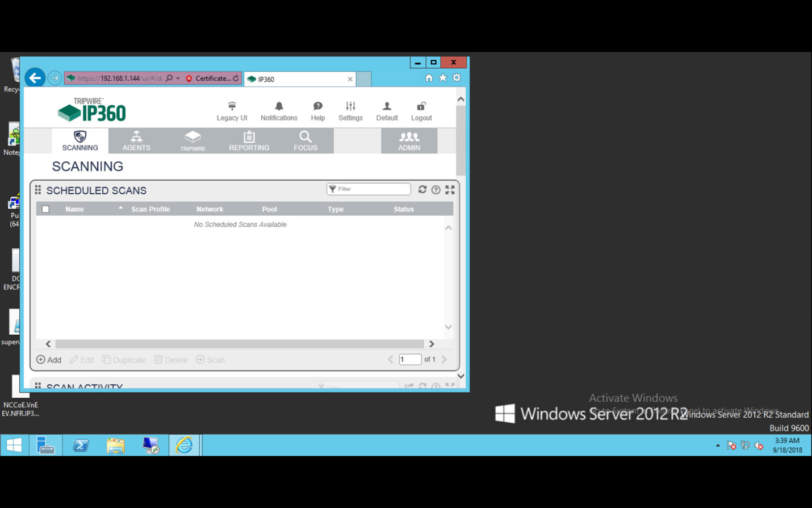
Task: Click the table scroll-left arrow
Action: 48,344
